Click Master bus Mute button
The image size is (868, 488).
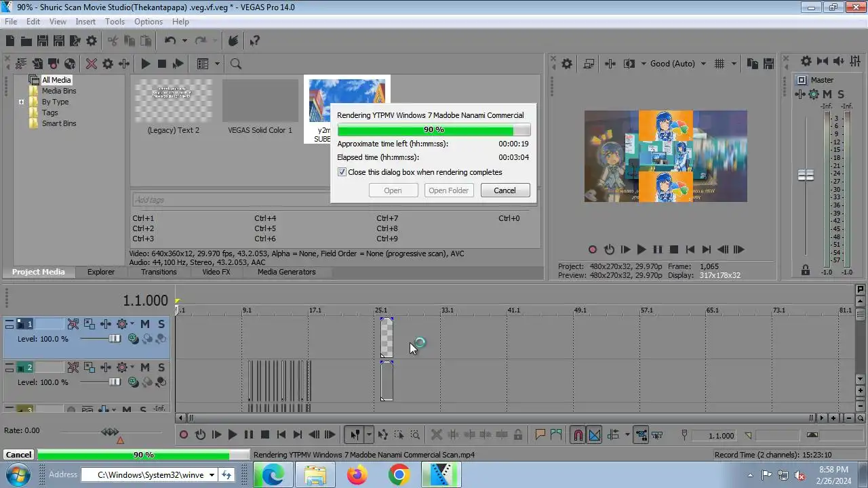coord(827,94)
